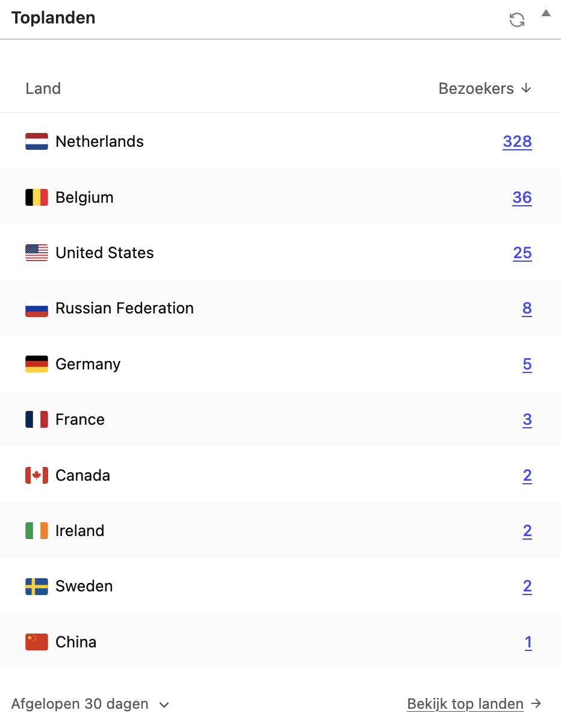Open Belgium visitor count 36
This screenshot has width=561, height=728.
pos(522,197)
